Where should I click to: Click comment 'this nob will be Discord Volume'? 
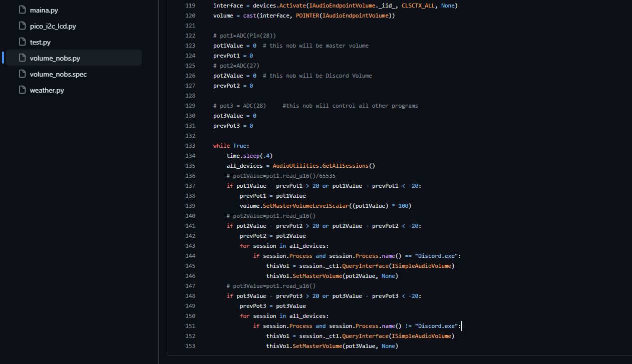coord(318,76)
